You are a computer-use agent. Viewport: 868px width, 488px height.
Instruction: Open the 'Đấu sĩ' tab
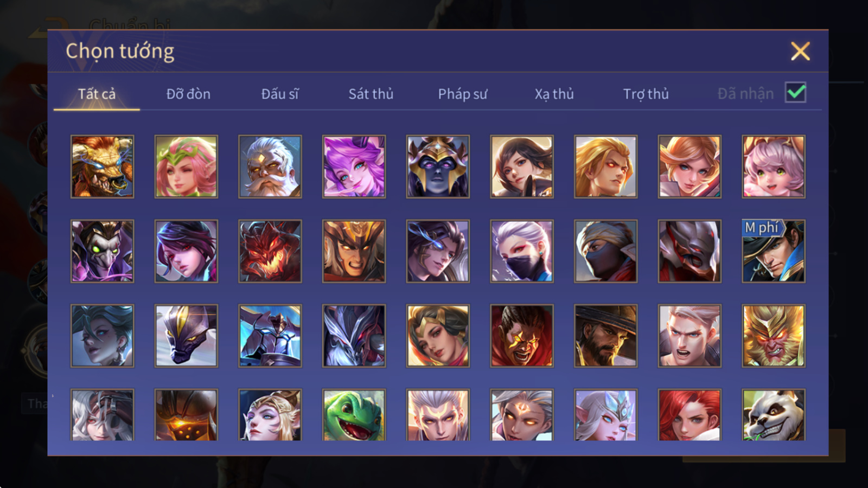(280, 94)
